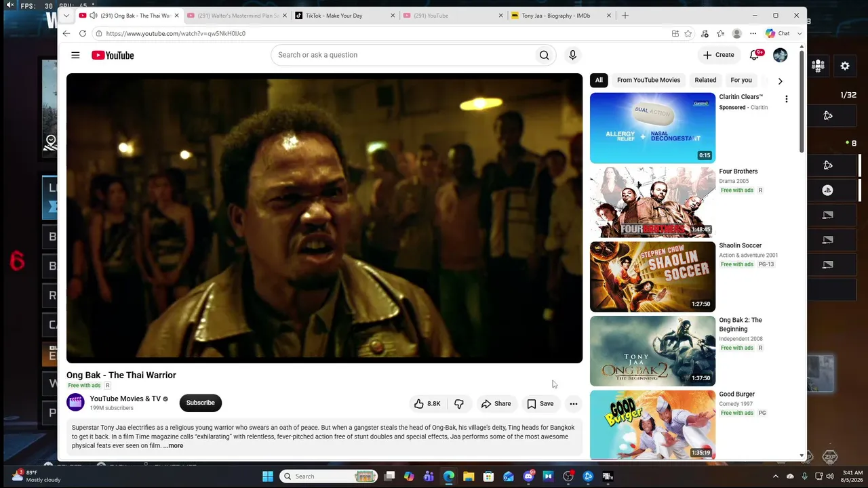Open the weather widget showing 89°F

point(37,476)
